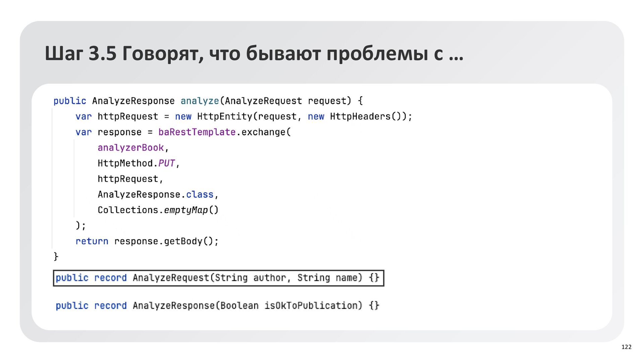Click 'String author' parameter in the record

[x=250, y=278]
